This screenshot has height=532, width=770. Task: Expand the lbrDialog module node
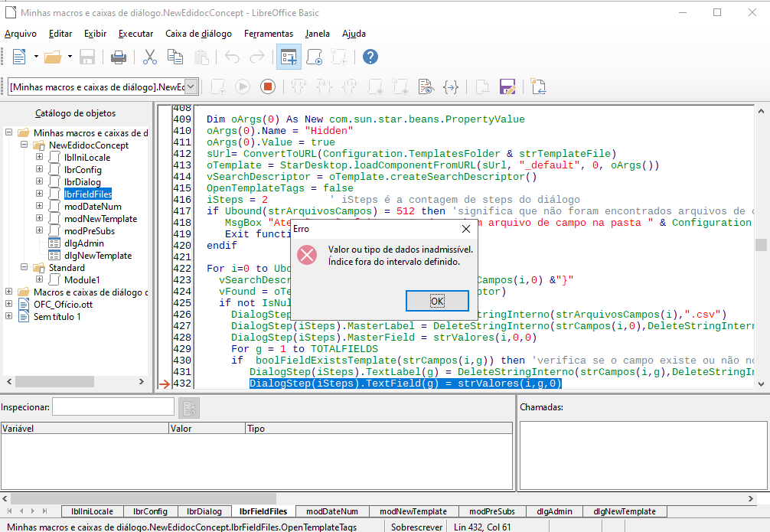tap(39, 181)
